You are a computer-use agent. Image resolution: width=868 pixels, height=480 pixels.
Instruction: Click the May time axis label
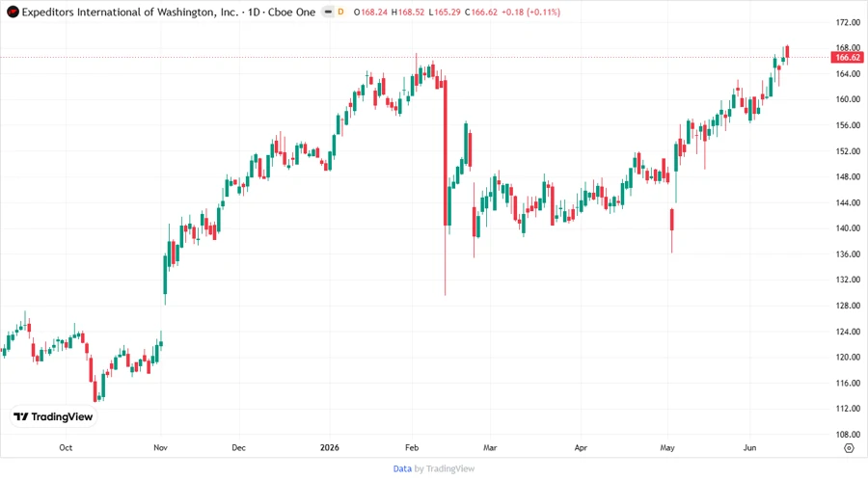click(667, 448)
